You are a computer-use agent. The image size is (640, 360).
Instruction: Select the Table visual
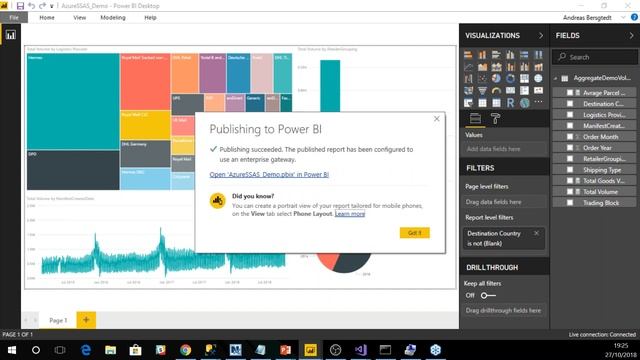coord(482,103)
